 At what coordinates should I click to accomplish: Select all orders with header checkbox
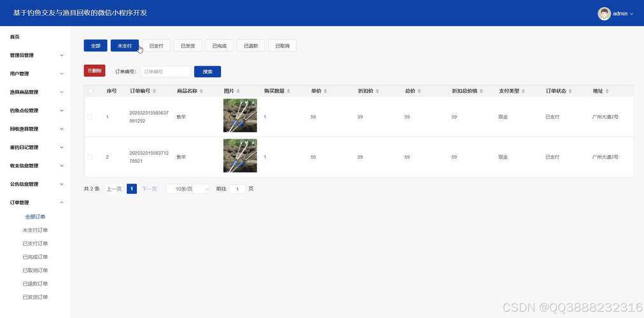pyautogui.click(x=90, y=91)
